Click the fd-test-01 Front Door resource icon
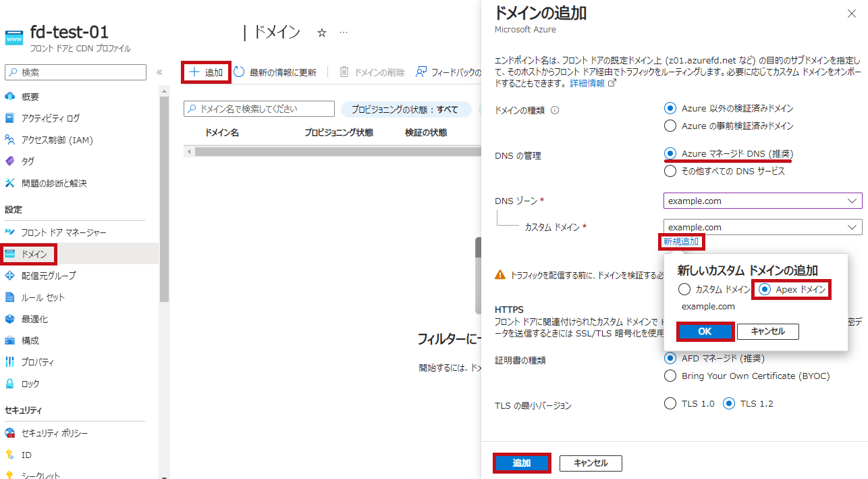868x479 pixels. point(14,37)
